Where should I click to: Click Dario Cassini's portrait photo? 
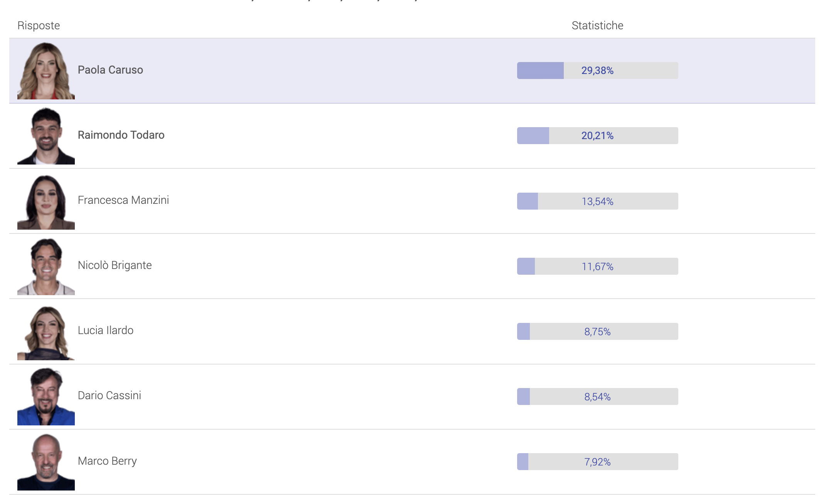click(46, 397)
